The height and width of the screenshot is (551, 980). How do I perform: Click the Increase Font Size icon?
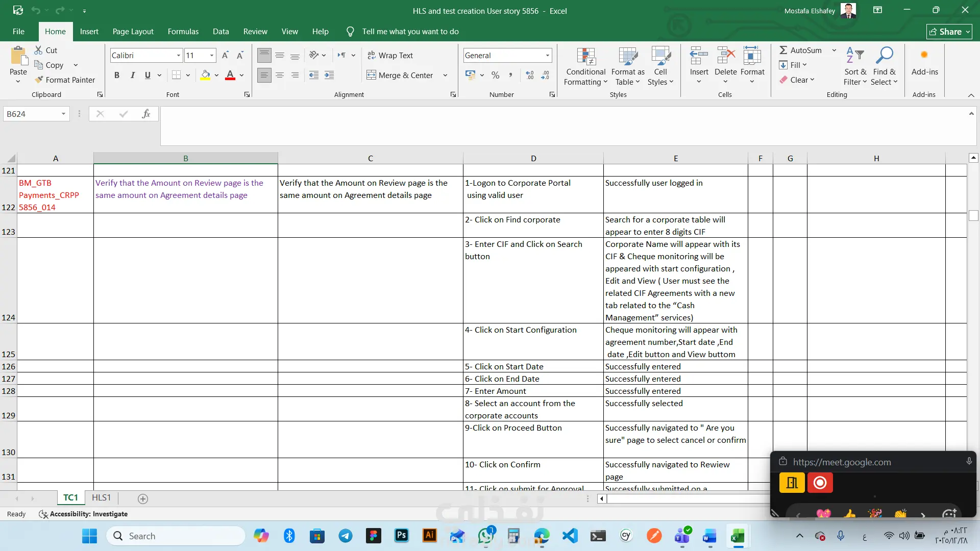click(225, 55)
